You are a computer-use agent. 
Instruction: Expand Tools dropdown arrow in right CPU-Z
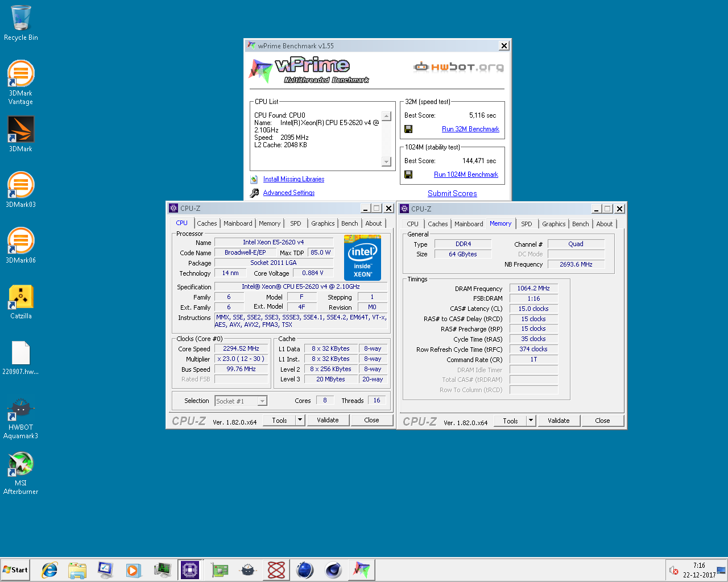click(x=531, y=421)
